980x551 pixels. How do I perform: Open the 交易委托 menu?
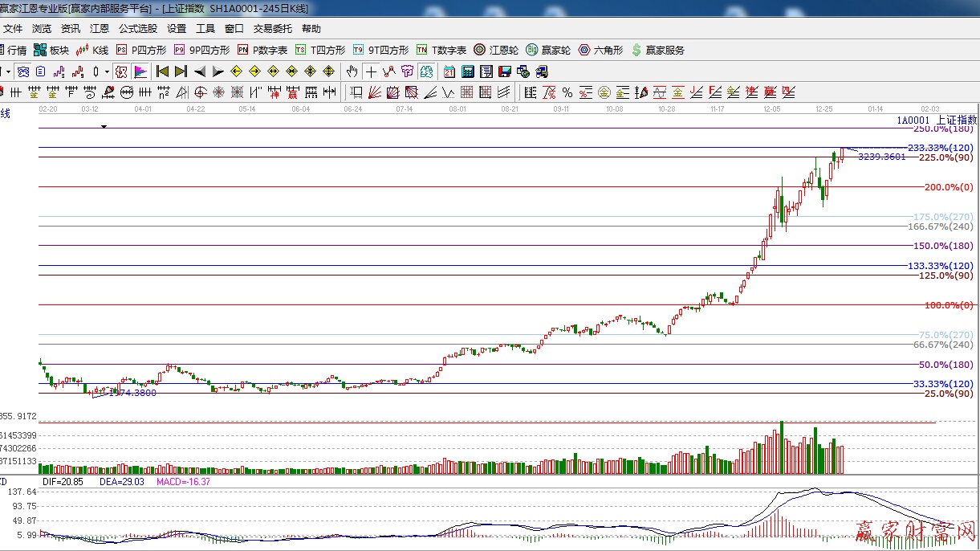(273, 28)
